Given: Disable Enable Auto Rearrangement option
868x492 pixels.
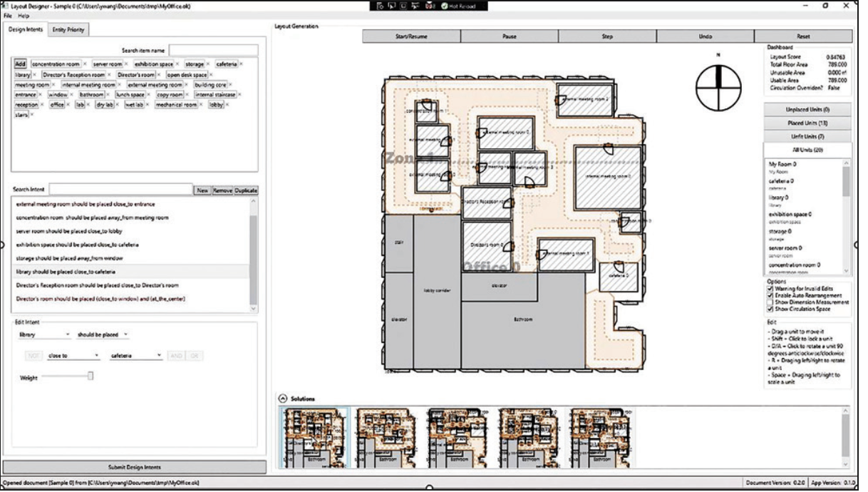Looking at the screenshot, I should (x=770, y=295).
